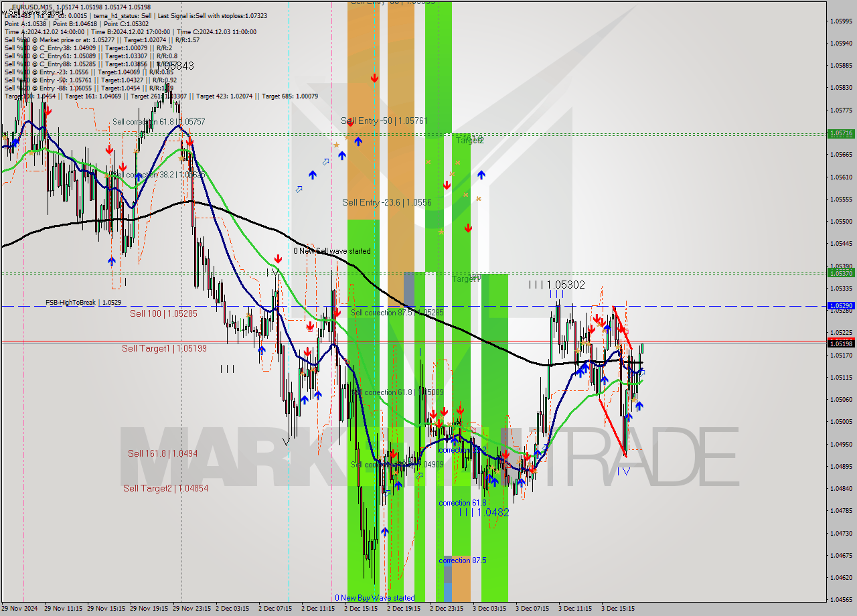This screenshot has width=857, height=616.
Task: Click the blue 'I I I 1.0482' wave label
Action: (x=484, y=512)
